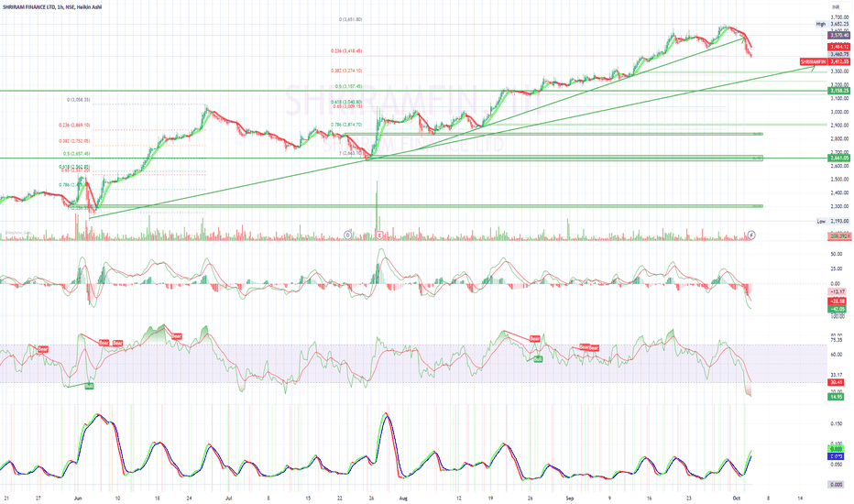Click the -42.05 green indicator value
854x504 pixels.
pyautogui.click(x=838, y=309)
